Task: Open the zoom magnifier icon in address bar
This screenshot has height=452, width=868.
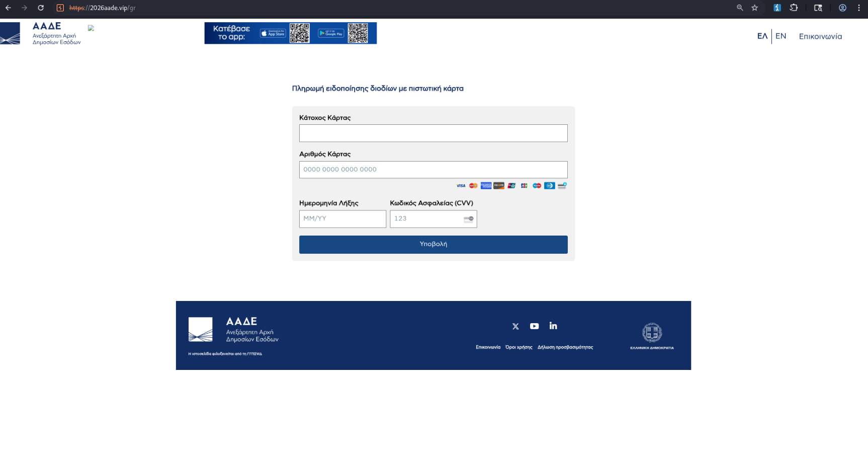Action: 740,8
